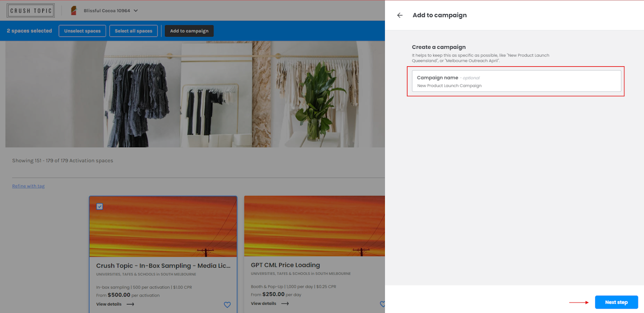Viewport: 644px width, 313px height.
Task: Click the $500.00 per activation price text
Action: (128, 295)
